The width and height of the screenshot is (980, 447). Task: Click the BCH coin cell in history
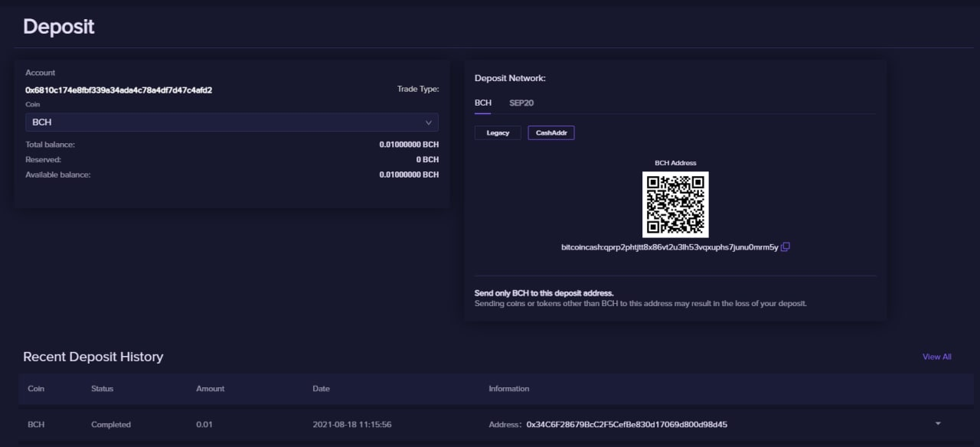tap(36, 424)
